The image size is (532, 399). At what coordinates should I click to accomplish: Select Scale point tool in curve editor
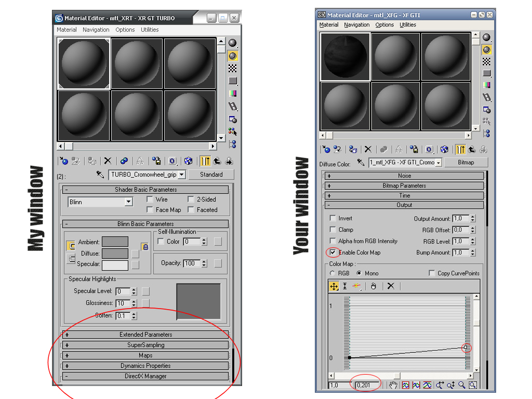[345, 286]
